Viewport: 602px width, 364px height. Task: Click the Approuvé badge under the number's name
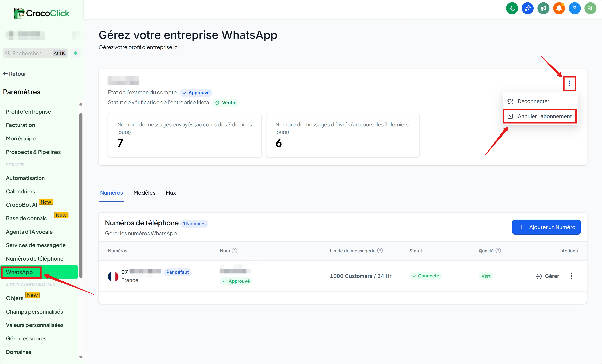pos(236,281)
